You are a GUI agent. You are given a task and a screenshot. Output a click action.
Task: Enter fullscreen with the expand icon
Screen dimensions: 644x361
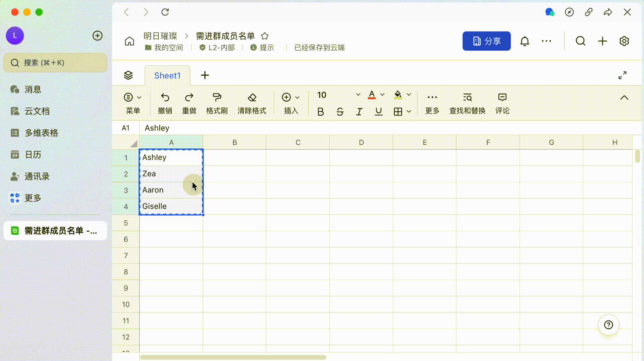pyautogui.click(x=623, y=75)
